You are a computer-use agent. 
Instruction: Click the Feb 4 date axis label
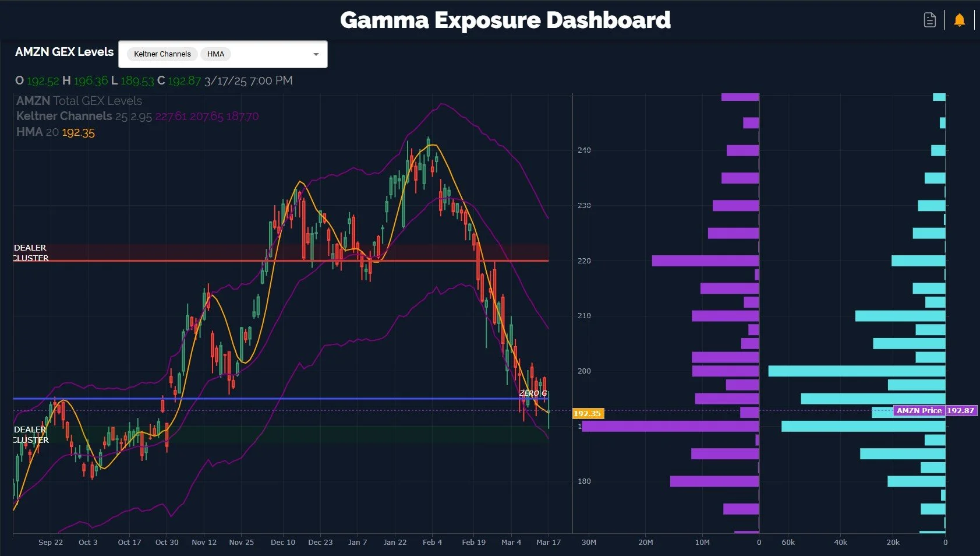[432, 543]
